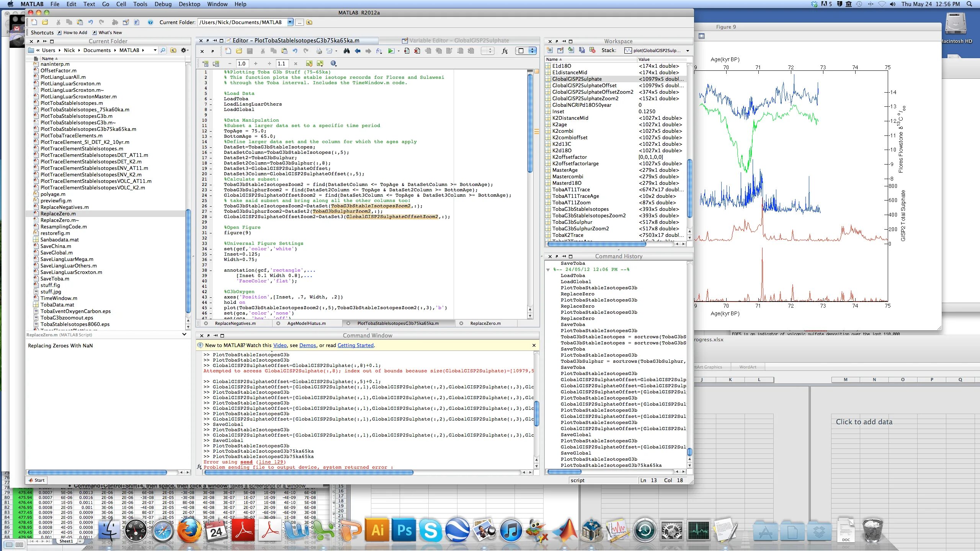The width and height of the screenshot is (980, 551).
Task: Switch to the AgeModelHiatus.m editor tab
Action: (306, 323)
